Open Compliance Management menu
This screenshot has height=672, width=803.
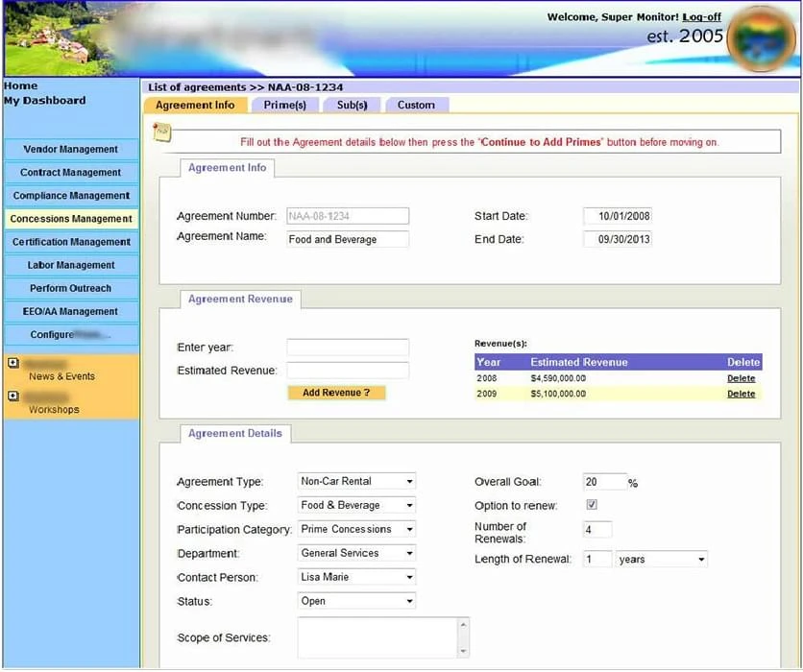pyautogui.click(x=71, y=196)
